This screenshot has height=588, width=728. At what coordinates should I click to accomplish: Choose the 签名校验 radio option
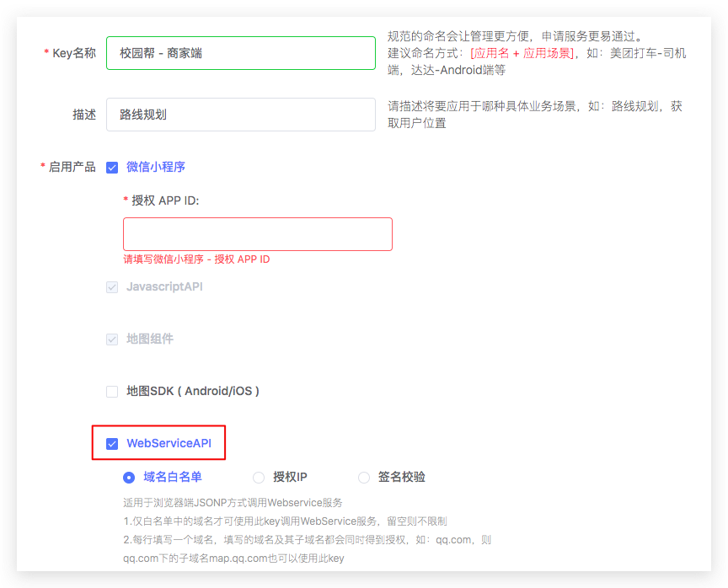click(x=364, y=477)
